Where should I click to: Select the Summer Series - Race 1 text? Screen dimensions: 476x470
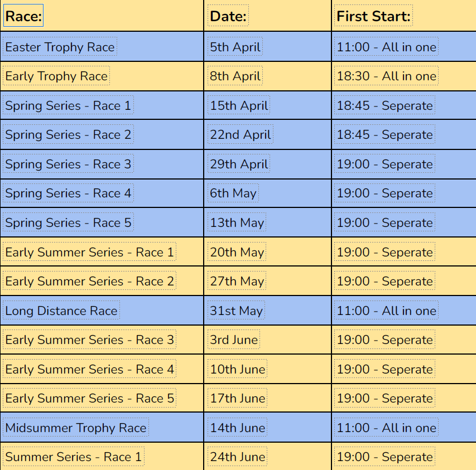coord(73,457)
